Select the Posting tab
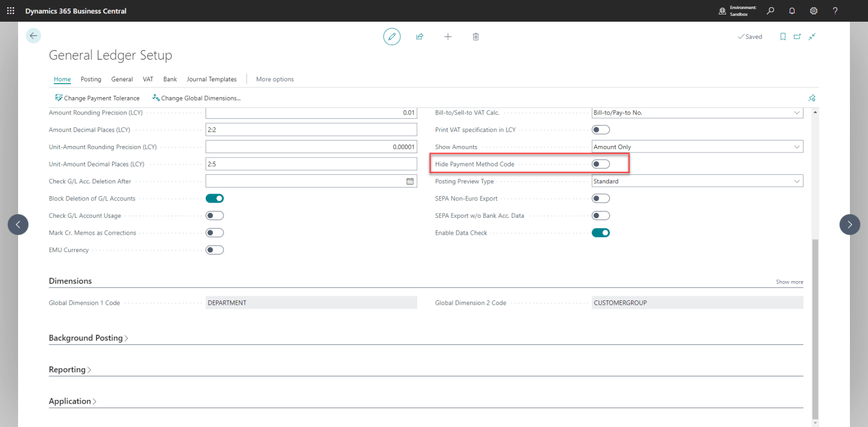868x427 pixels. (91, 79)
